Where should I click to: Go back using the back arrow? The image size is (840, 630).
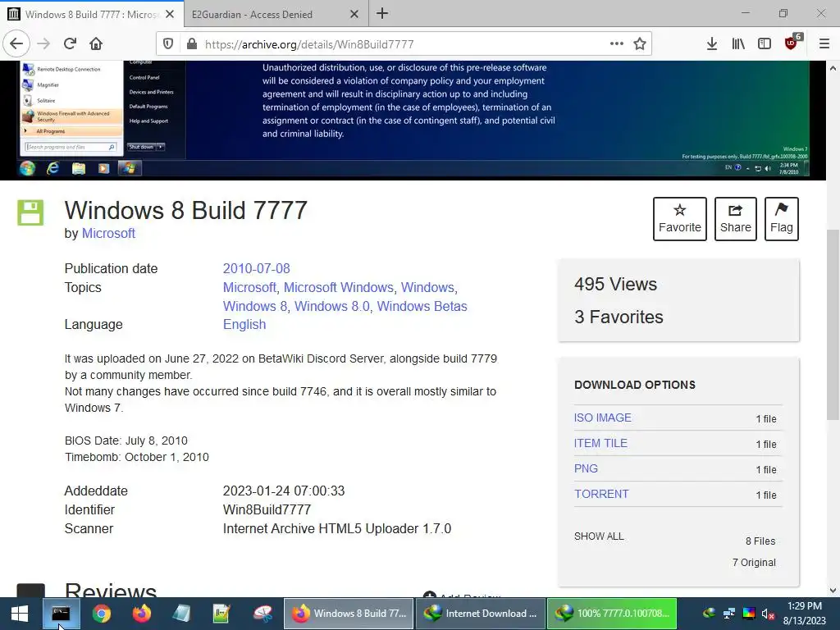point(16,44)
